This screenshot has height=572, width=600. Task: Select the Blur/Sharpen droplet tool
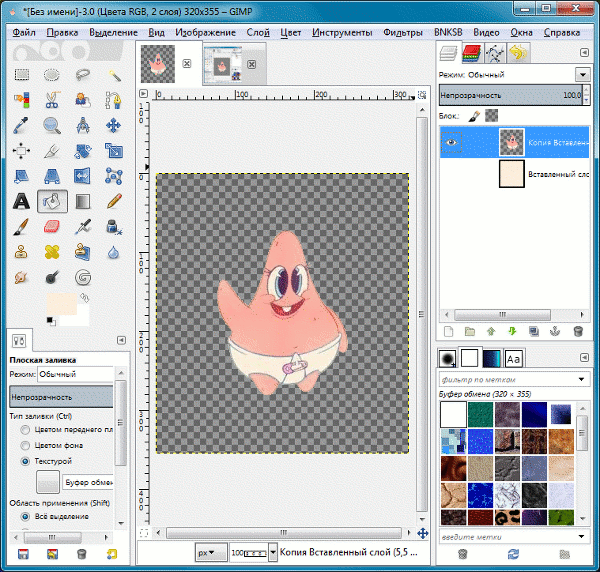pos(114,252)
